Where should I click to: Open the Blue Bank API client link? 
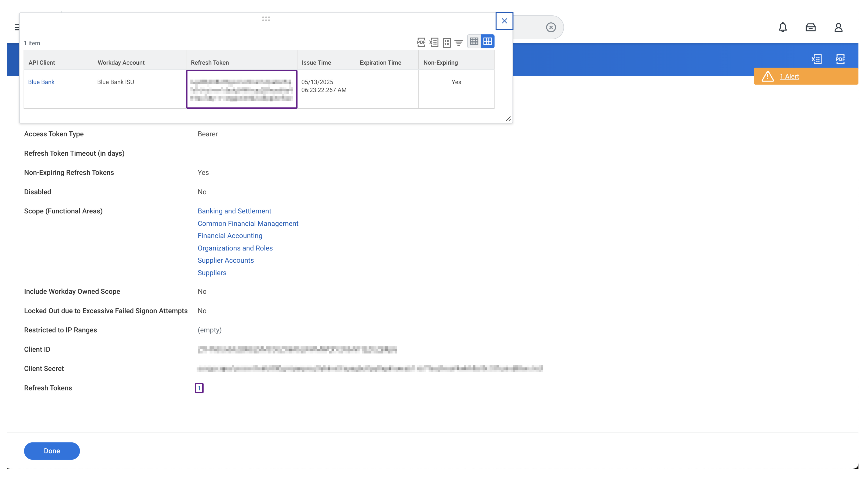pos(41,82)
